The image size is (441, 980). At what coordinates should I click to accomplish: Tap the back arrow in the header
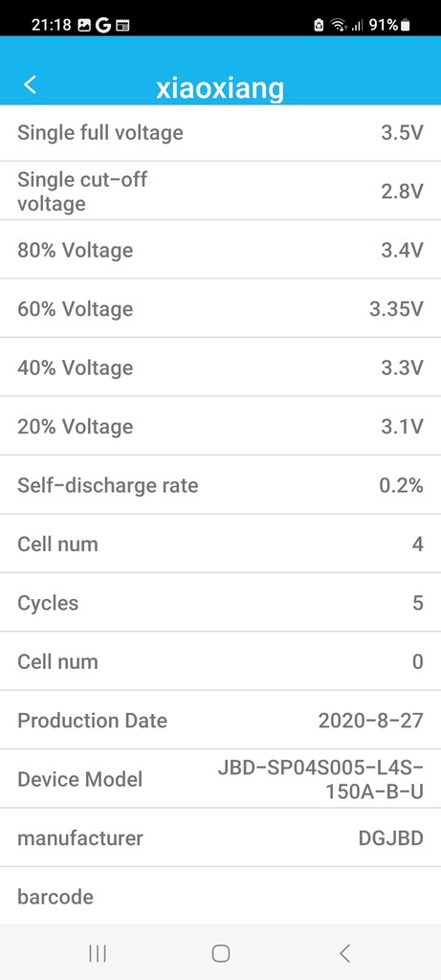(x=30, y=84)
